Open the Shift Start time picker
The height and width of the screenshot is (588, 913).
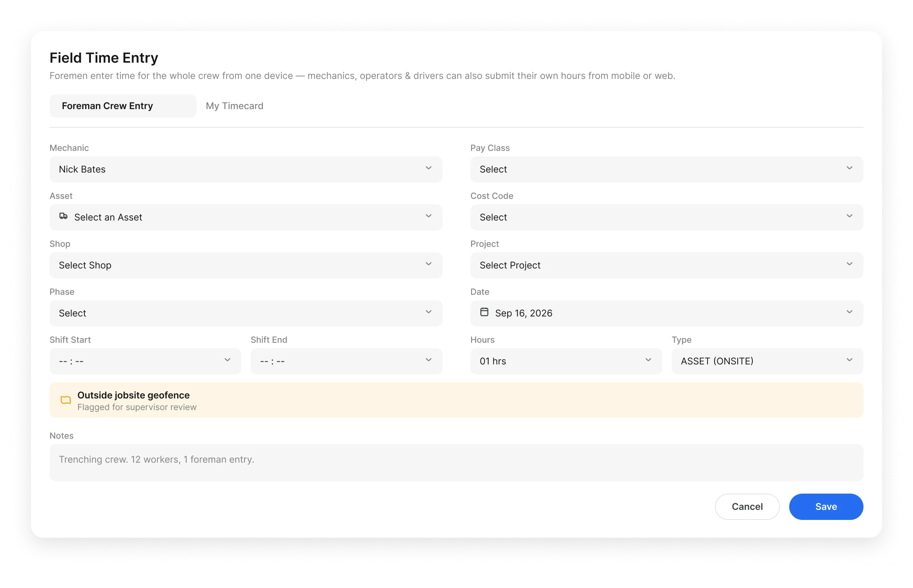(145, 361)
